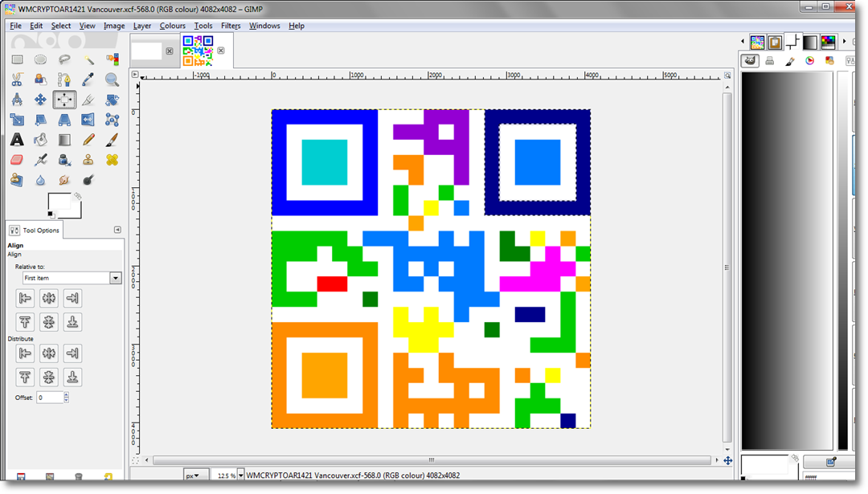This screenshot has width=868, height=494.
Task: Open the Relative to 'First item' dropdown
Action: [x=72, y=278]
